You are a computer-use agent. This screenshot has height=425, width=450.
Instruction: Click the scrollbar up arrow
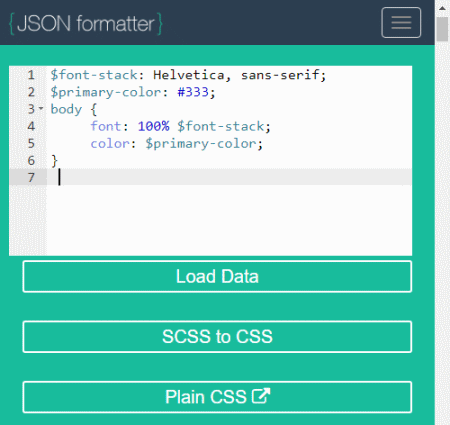442,8
